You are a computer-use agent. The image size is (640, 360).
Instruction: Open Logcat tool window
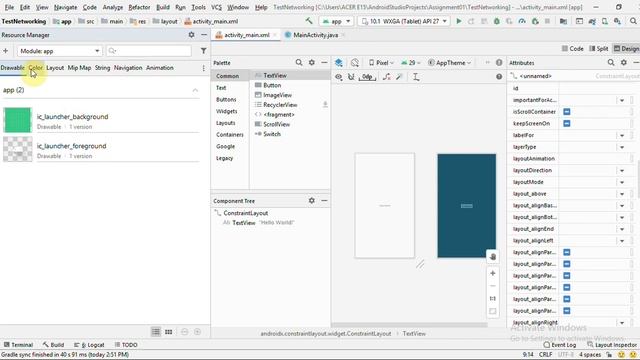[x=89, y=345]
